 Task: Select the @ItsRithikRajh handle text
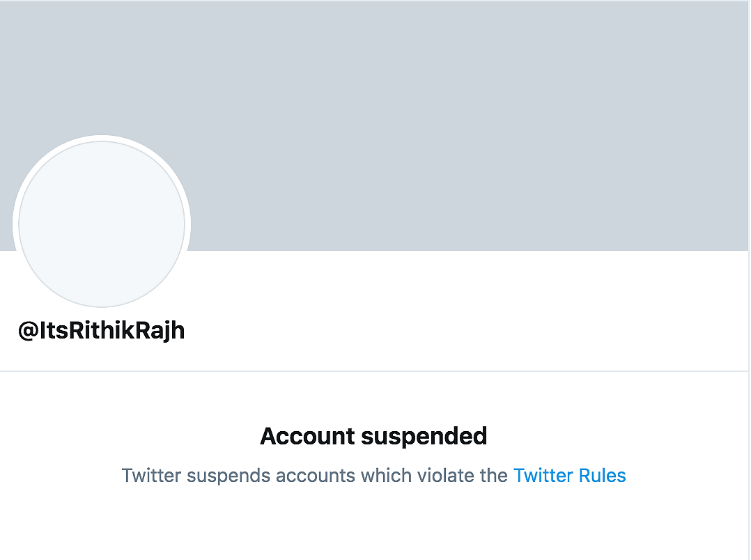pyautogui.click(x=101, y=331)
